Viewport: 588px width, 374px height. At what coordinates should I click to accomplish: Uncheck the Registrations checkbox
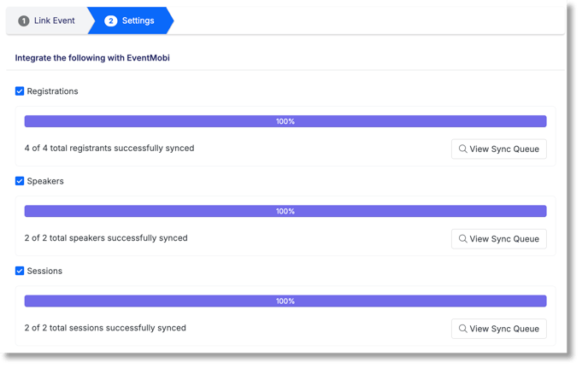(x=20, y=91)
